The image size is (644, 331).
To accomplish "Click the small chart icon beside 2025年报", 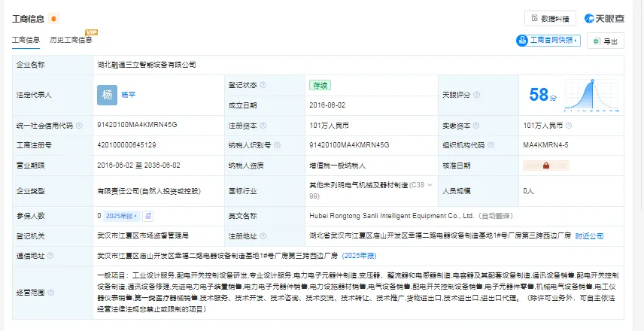I will (148, 216).
